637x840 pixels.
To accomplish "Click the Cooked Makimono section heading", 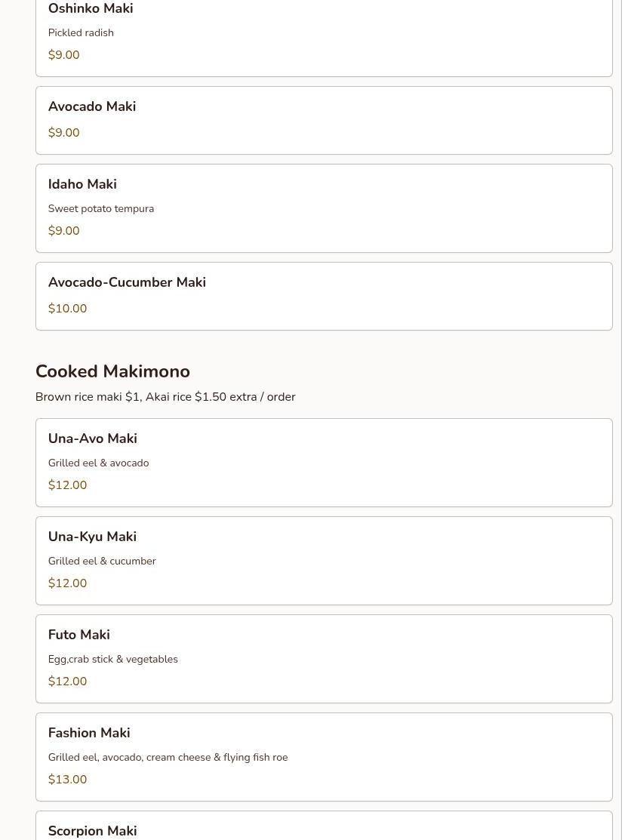I will tap(112, 371).
